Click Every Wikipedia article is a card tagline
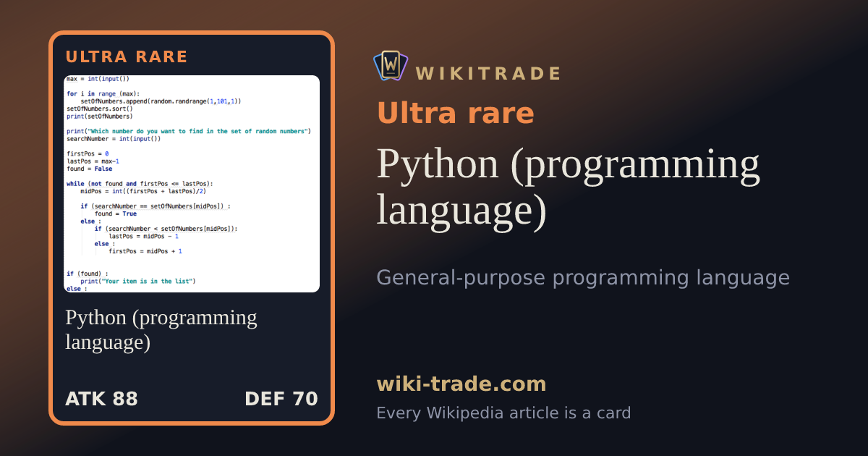The width and height of the screenshot is (868, 456). point(503,413)
